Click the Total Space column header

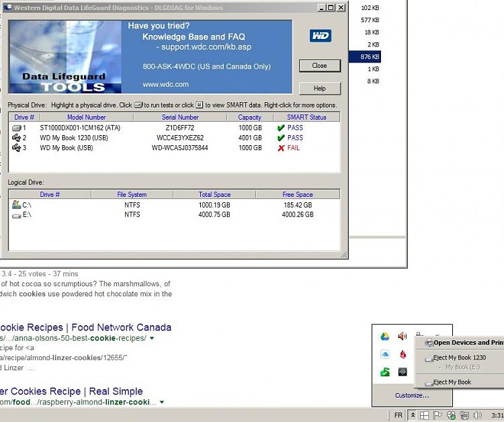click(x=214, y=194)
